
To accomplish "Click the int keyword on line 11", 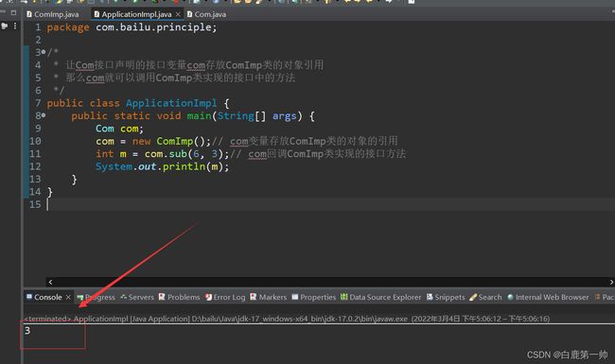I will (x=105, y=153).
